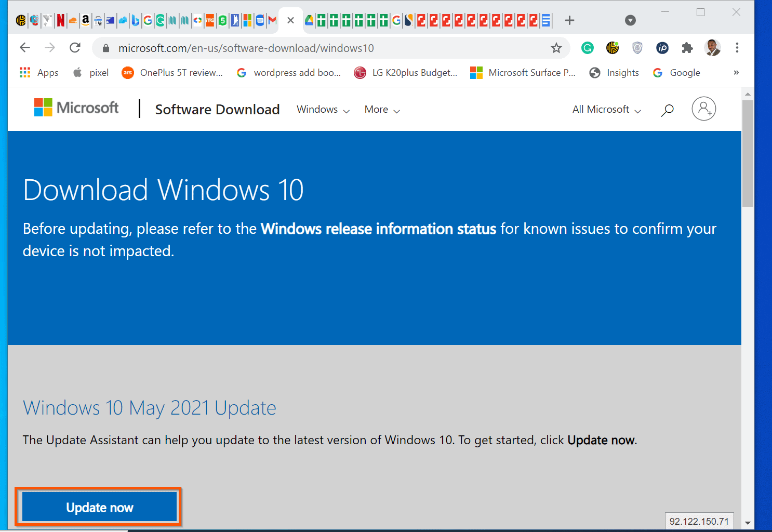
Task: Switch to the green HTML5 tab
Action: [222, 20]
